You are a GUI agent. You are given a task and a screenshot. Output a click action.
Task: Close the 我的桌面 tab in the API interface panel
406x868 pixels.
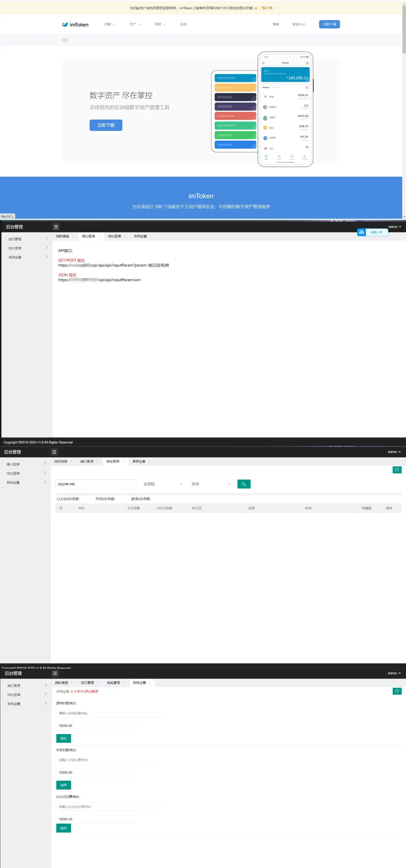click(73, 236)
